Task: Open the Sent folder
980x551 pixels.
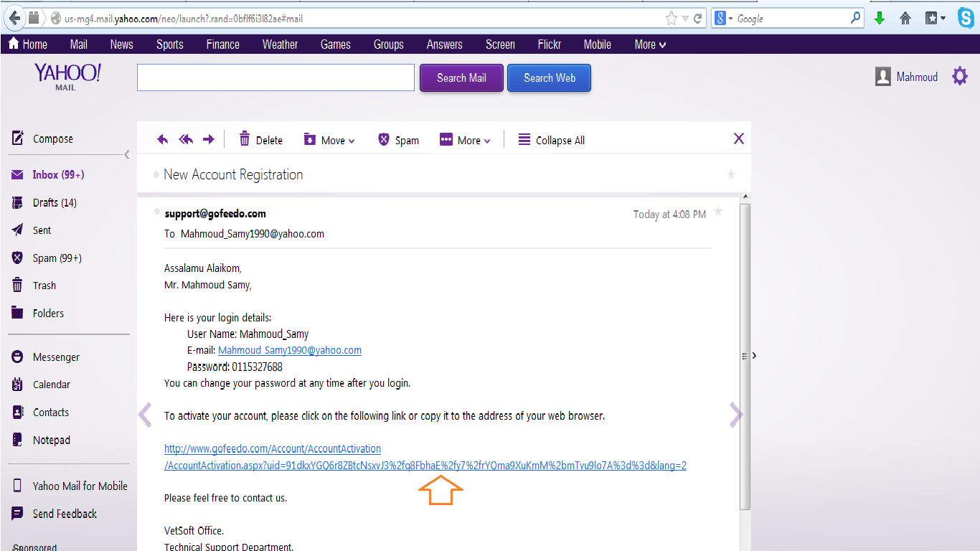Action: tap(32, 230)
